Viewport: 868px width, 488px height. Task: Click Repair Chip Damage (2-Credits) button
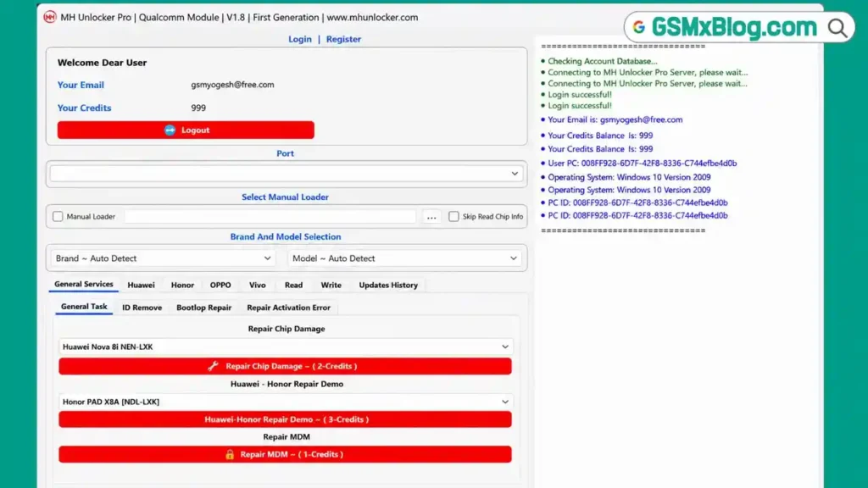point(285,366)
